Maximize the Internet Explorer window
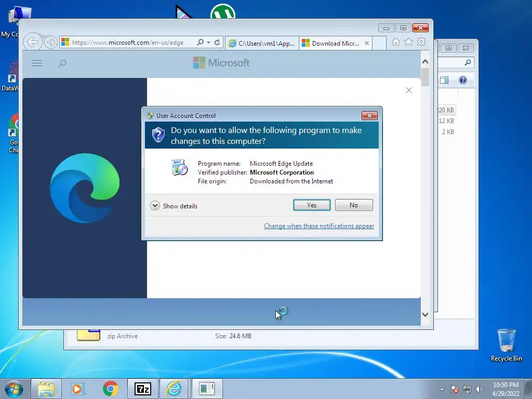The height and width of the screenshot is (399, 532). [403, 28]
